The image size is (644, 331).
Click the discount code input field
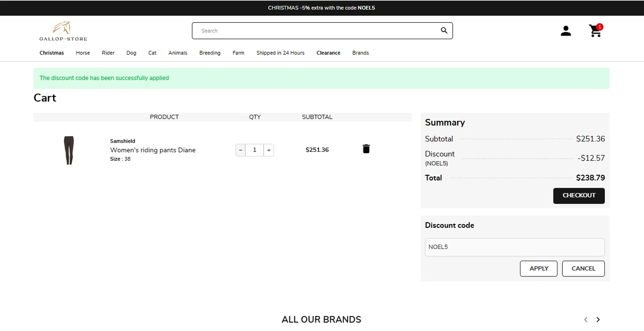[x=515, y=247]
